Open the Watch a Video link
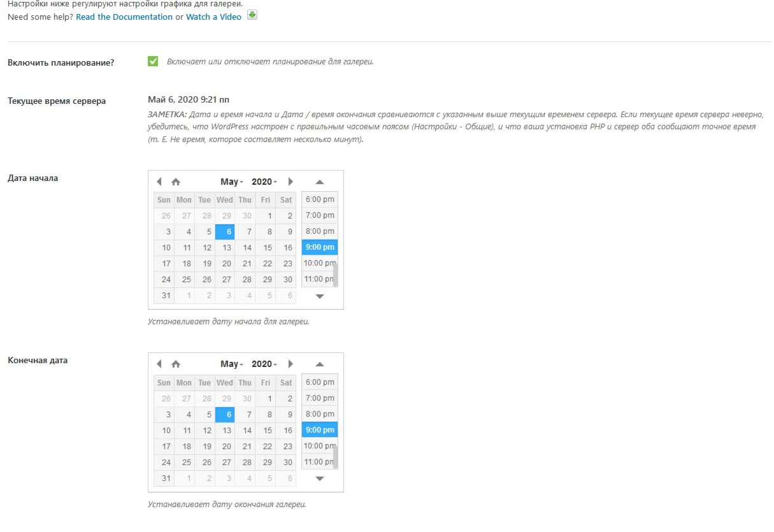The height and width of the screenshot is (532, 774). pos(213,17)
